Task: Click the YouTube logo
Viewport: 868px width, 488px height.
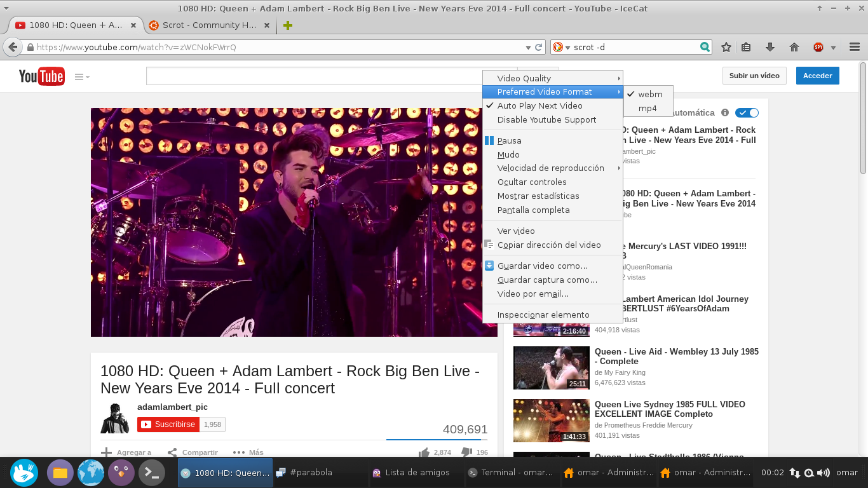Action: tap(41, 76)
